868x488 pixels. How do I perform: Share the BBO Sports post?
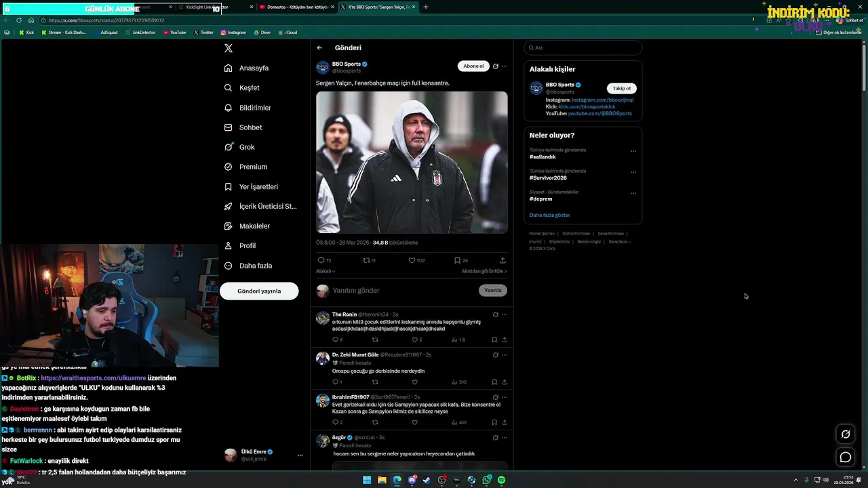[x=502, y=260]
